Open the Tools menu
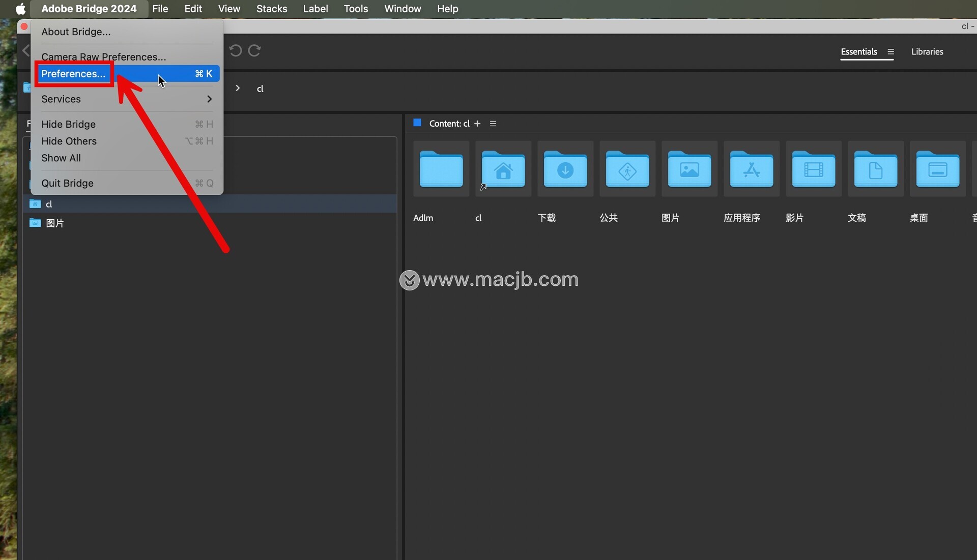This screenshot has width=977, height=560. (x=356, y=9)
